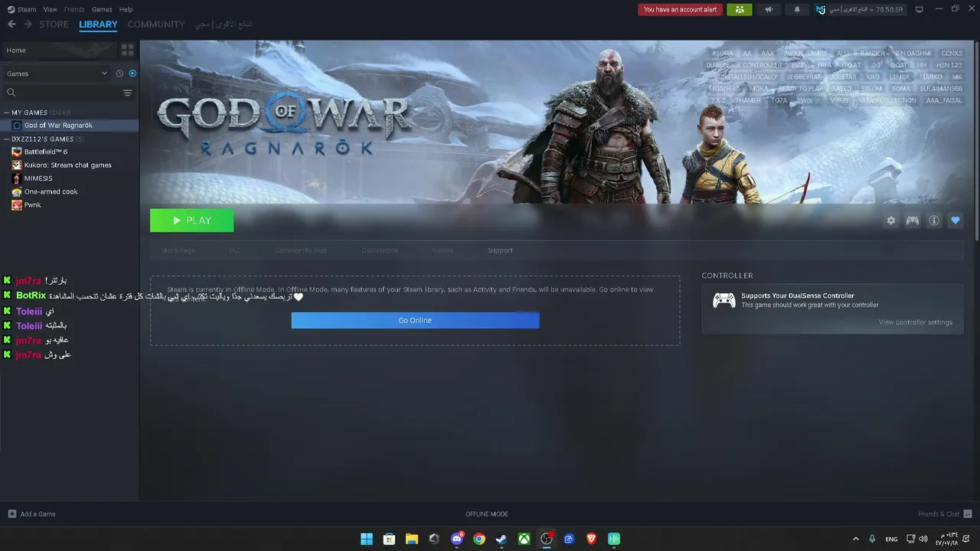Click the OFFLINE MODE status text
Viewport: 980px width, 551px height.
[x=487, y=514]
